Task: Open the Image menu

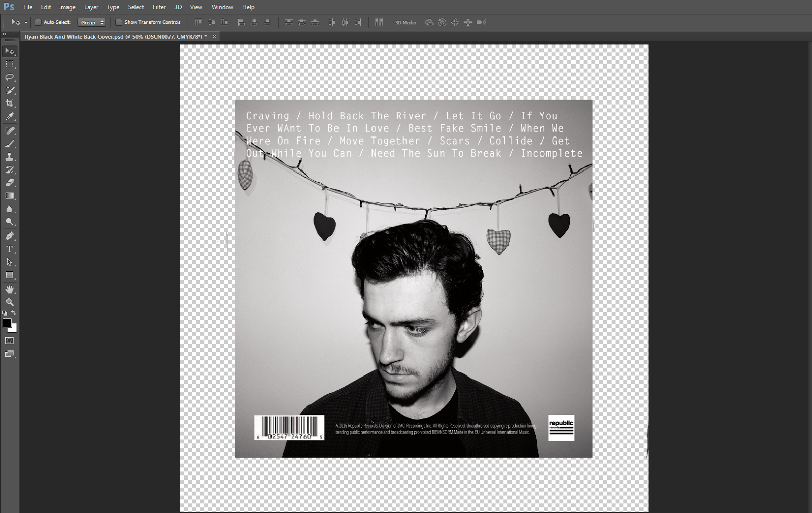Action: pos(67,7)
